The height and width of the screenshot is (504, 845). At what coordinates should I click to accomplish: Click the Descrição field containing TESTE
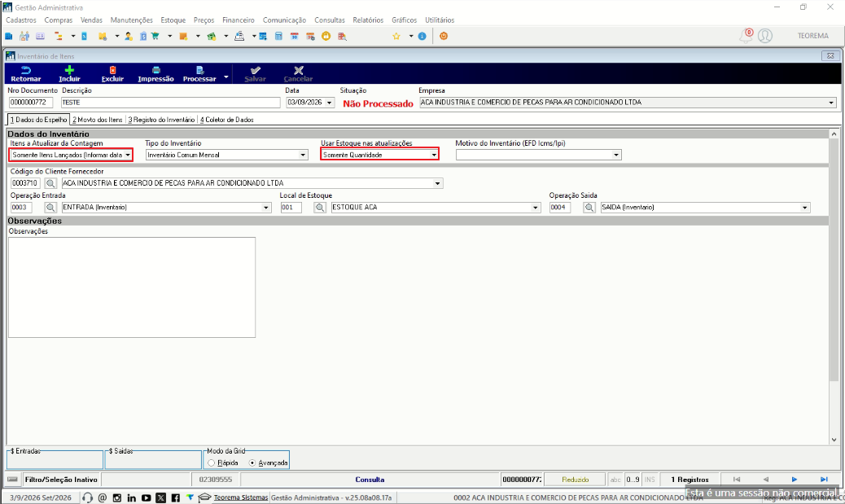click(x=171, y=103)
